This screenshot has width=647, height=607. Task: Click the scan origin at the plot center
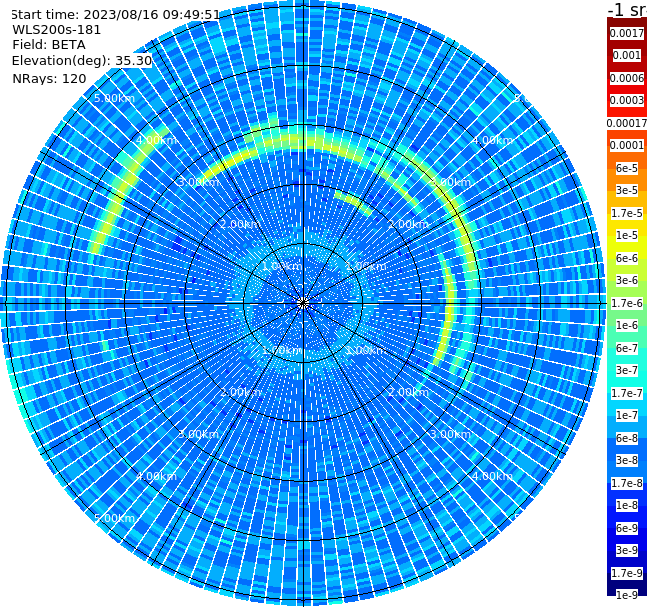(303, 304)
